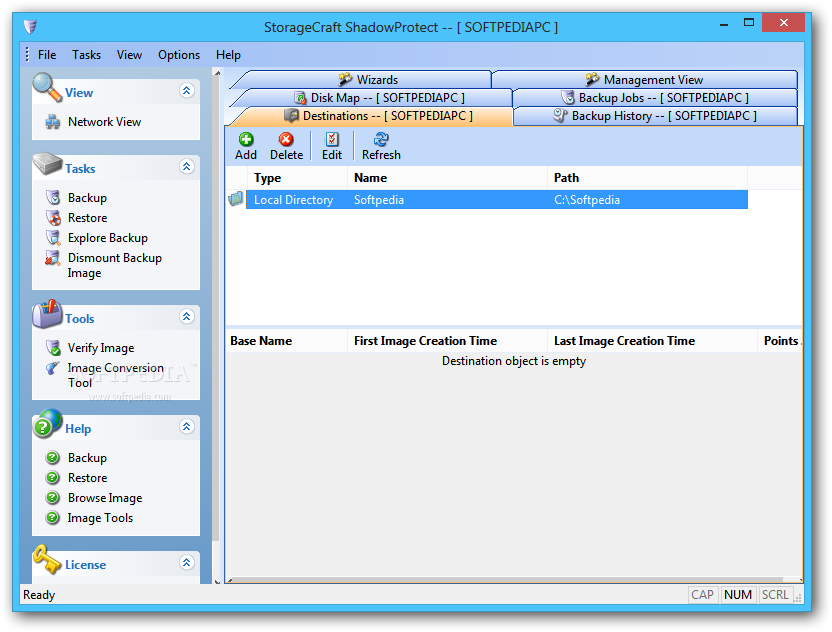832x632 pixels.
Task: Click the Restore task icon under Tasks
Action: [53, 218]
